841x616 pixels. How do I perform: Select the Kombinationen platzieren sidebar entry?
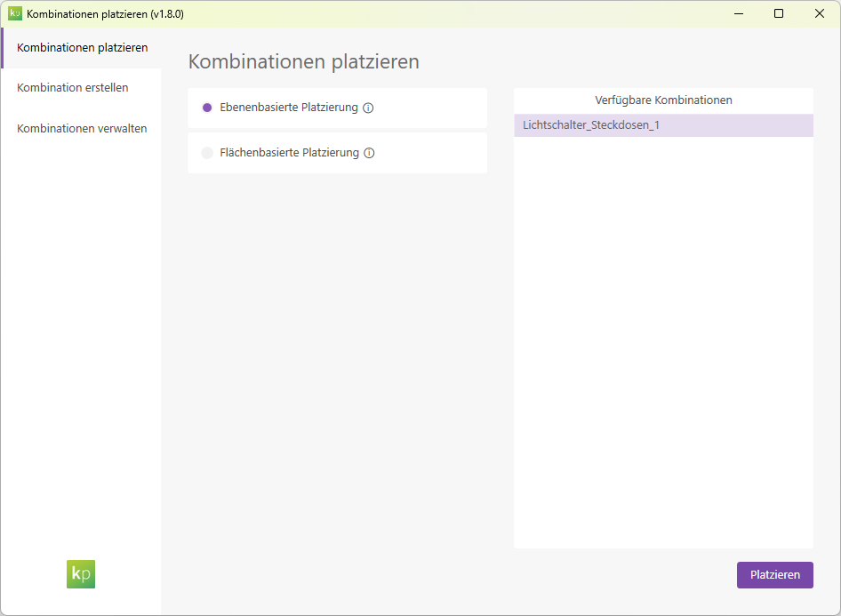coord(81,47)
